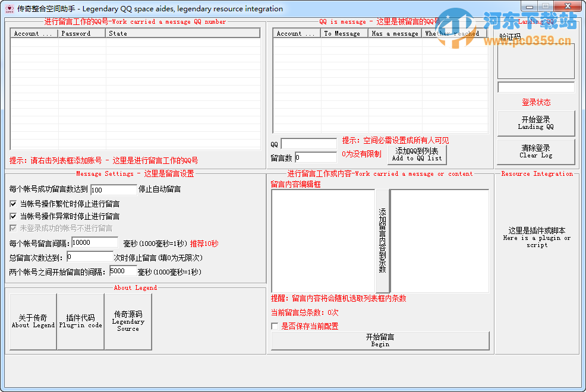Viewport: 586px width, 392px height.
Task: Focus the 留言数 message count field
Action: (316, 157)
